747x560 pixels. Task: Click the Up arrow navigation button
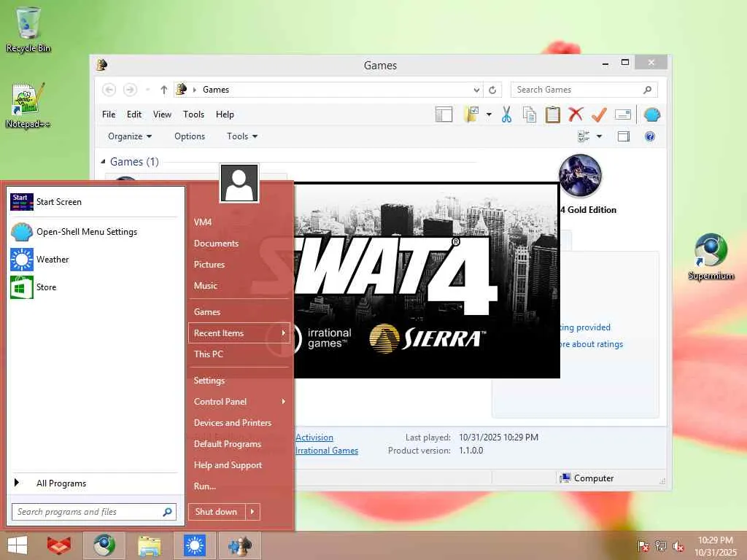(x=164, y=90)
